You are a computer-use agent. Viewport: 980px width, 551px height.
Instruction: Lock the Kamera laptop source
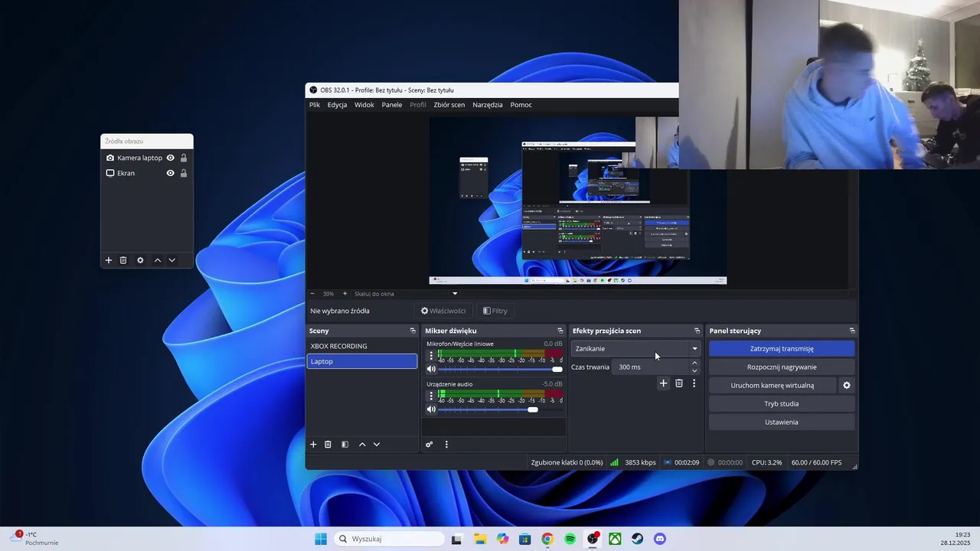(184, 158)
